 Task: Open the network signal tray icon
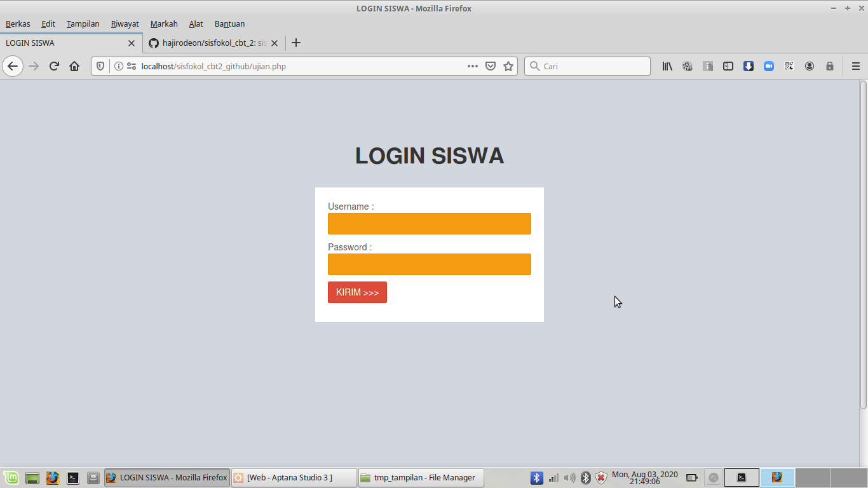(553, 478)
